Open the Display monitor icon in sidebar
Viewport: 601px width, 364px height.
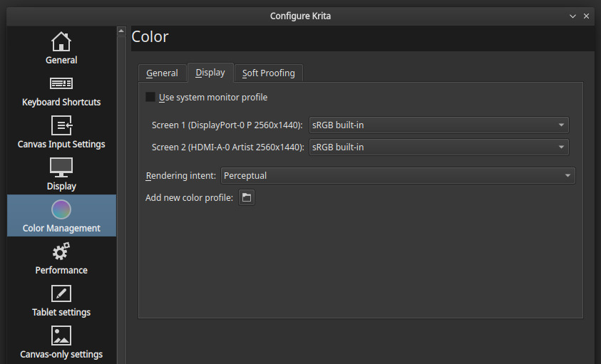61,167
